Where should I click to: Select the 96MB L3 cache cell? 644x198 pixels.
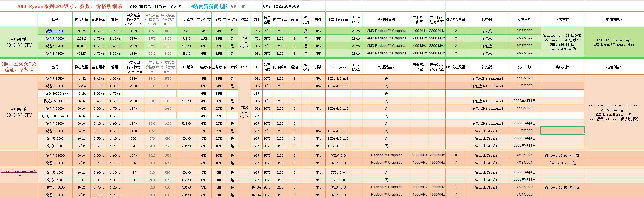tap(219, 101)
